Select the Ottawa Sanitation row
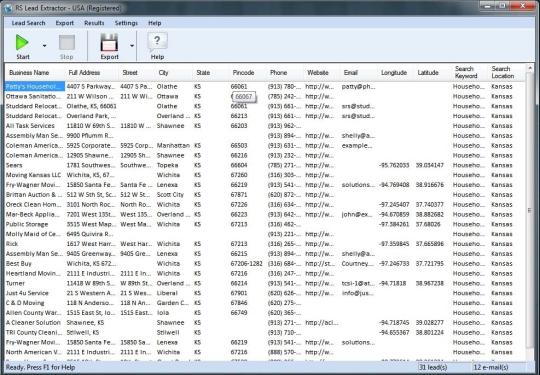Viewport: 540px width, 375px height. (x=265, y=96)
